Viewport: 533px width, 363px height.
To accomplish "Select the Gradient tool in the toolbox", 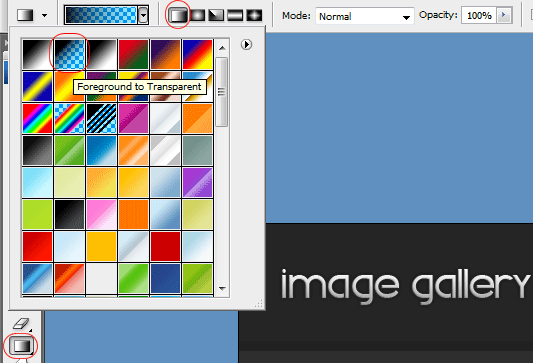I will click(x=21, y=346).
